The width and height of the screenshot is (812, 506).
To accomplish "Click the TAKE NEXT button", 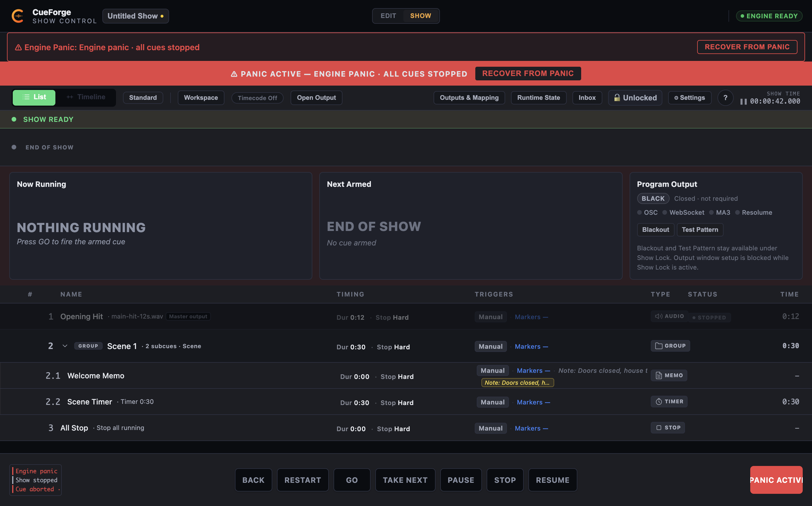I will tap(405, 480).
